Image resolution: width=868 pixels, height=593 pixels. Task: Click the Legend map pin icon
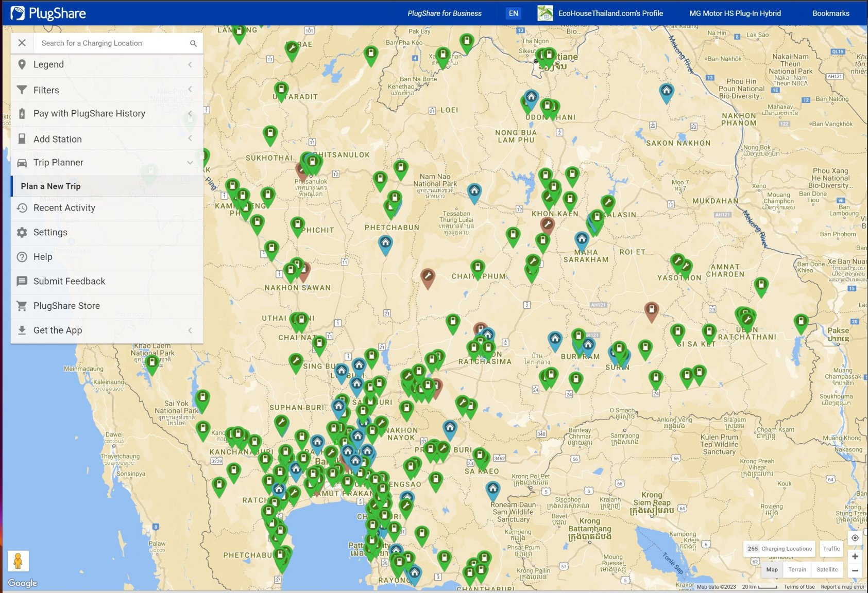(x=22, y=64)
